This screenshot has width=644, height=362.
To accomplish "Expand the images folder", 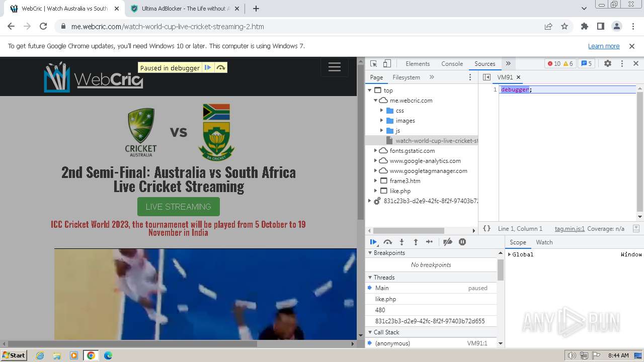I will [381, 121].
